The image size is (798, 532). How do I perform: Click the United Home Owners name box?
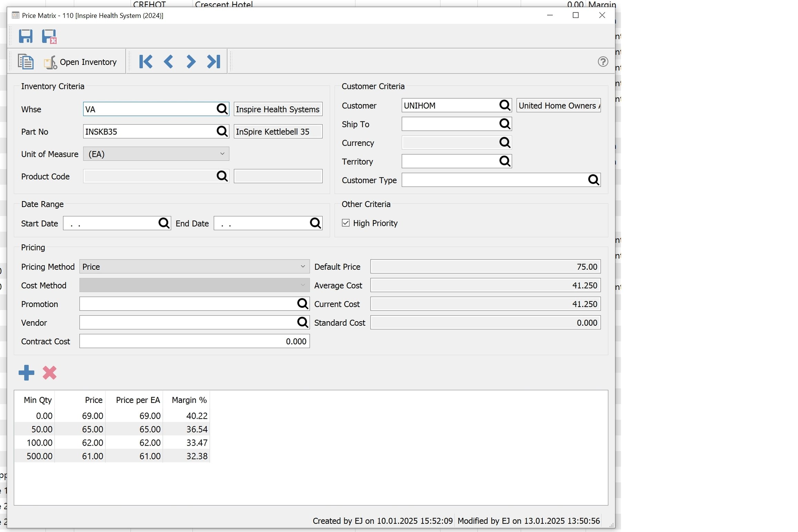click(x=559, y=105)
